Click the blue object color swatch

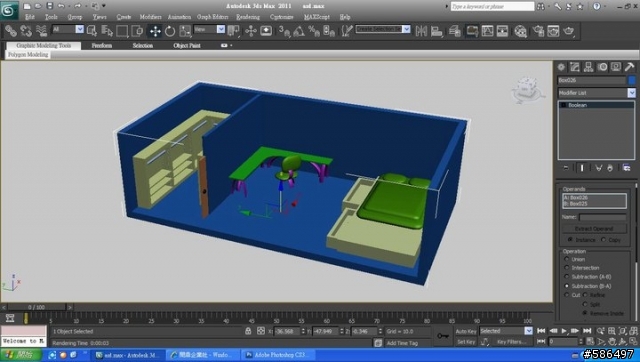point(632,80)
